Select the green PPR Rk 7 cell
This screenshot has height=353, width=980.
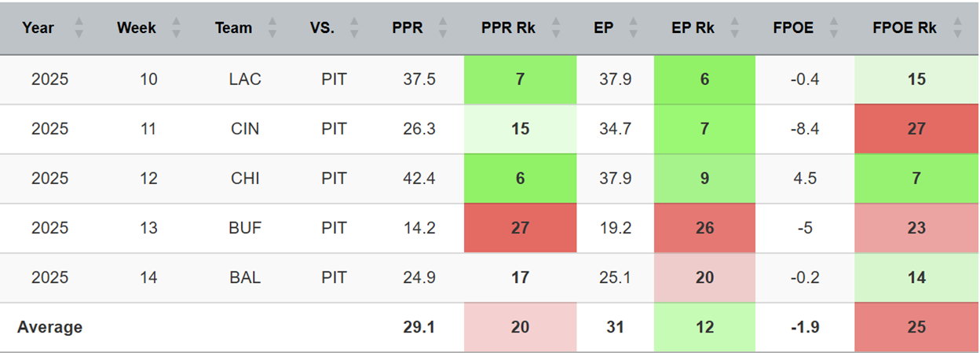click(520, 79)
